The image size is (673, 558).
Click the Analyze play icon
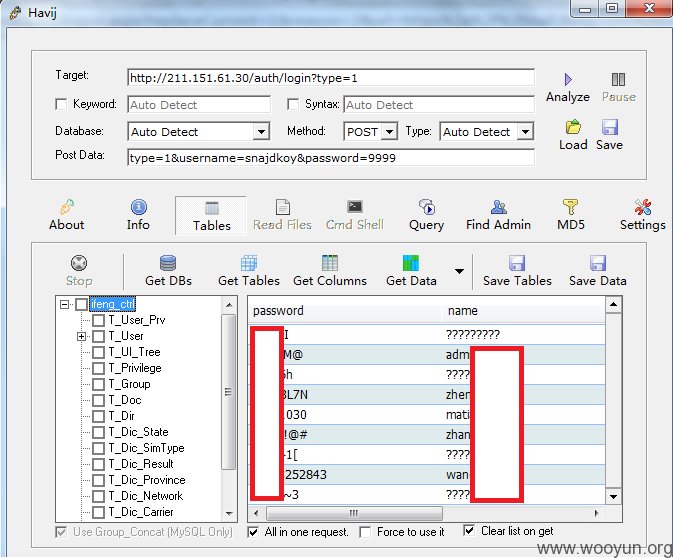tap(568, 79)
